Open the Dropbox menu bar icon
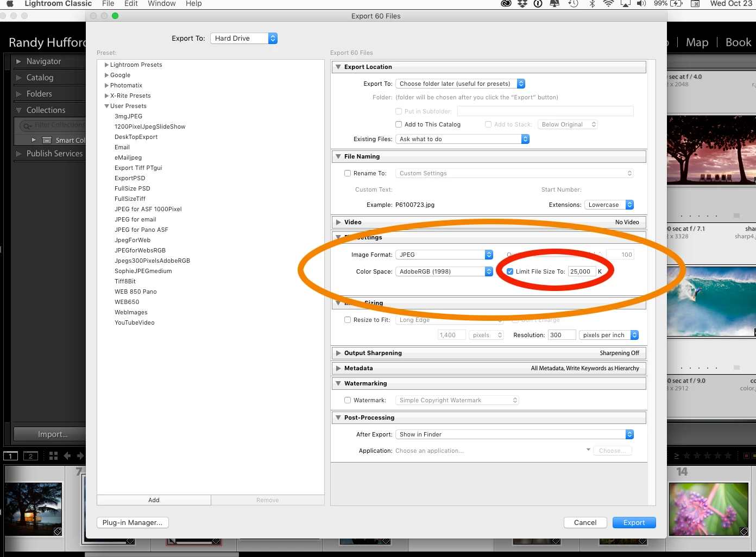Image resolution: width=756 pixels, height=557 pixels. [x=522, y=3]
